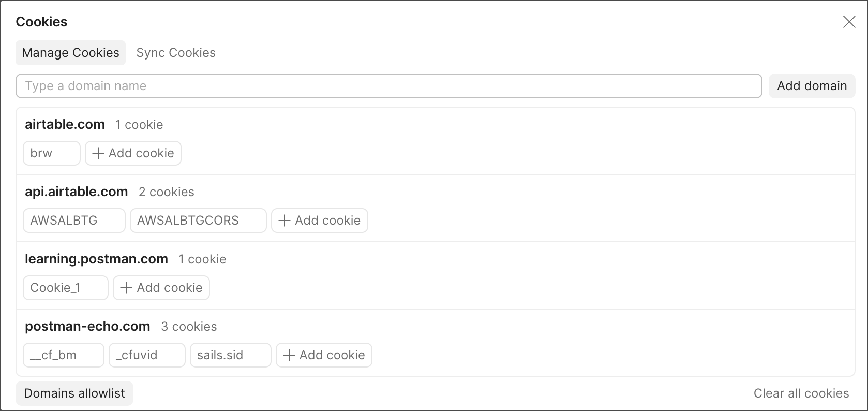Open the Domains allowlist
The width and height of the screenshot is (868, 411).
tap(74, 393)
